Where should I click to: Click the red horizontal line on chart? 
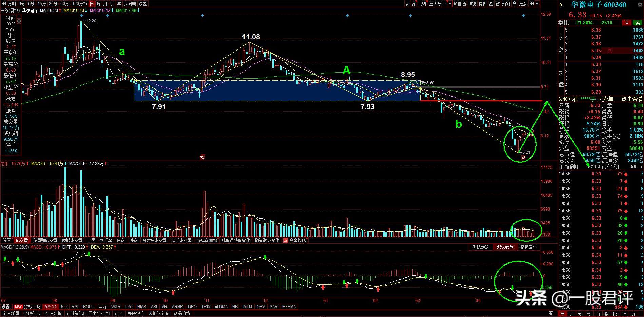[475, 101]
